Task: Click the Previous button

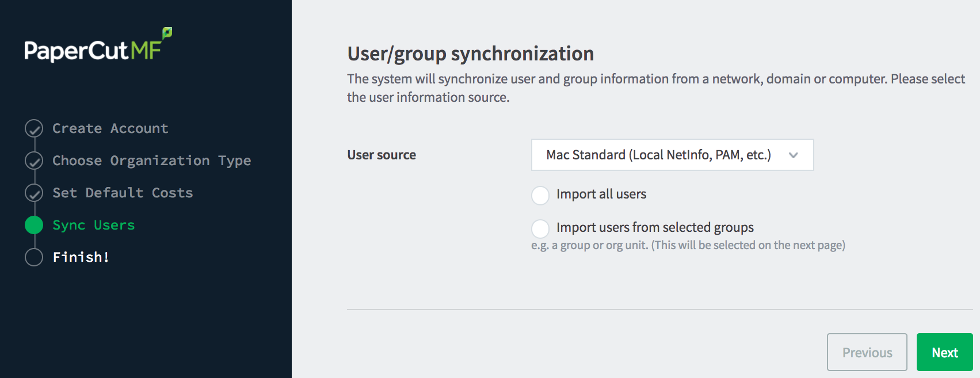Action: pos(867,352)
